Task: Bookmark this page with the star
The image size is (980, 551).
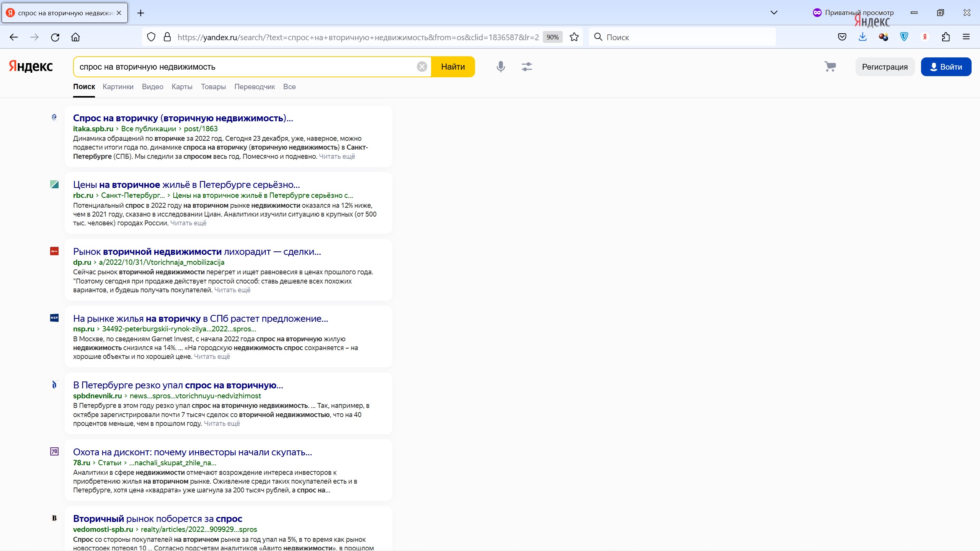Action: pyautogui.click(x=574, y=37)
